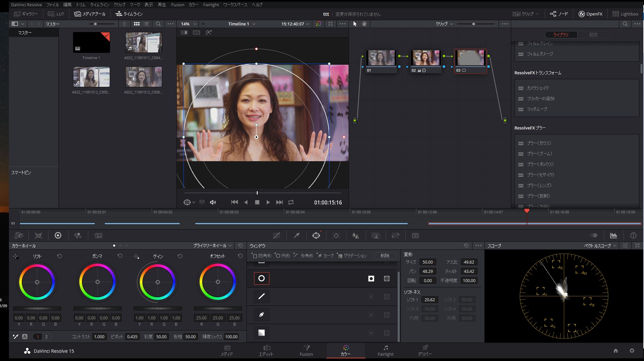This screenshot has width=644, height=361.
Task: Open the Blur palette icon
Action: click(x=356, y=235)
